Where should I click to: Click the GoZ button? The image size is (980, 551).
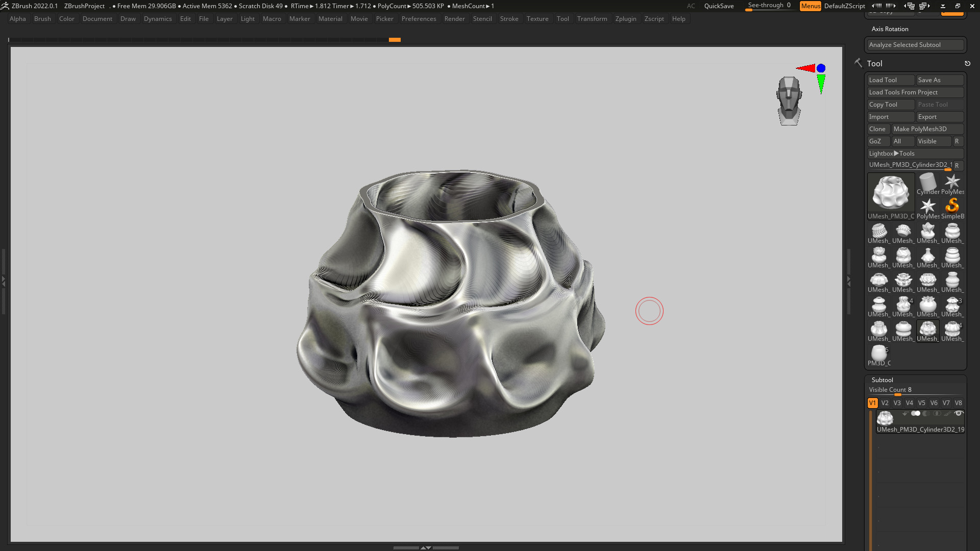tap(878, 141)
